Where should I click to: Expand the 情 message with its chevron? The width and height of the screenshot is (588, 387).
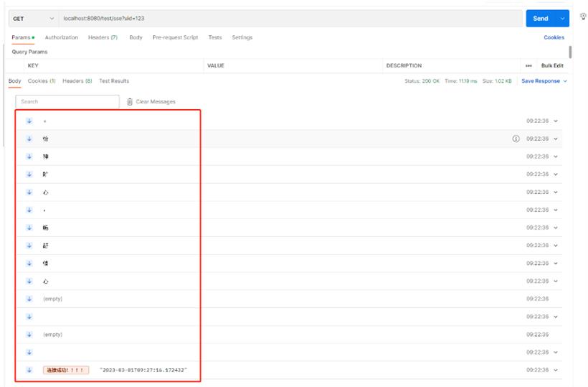point(556,263)
